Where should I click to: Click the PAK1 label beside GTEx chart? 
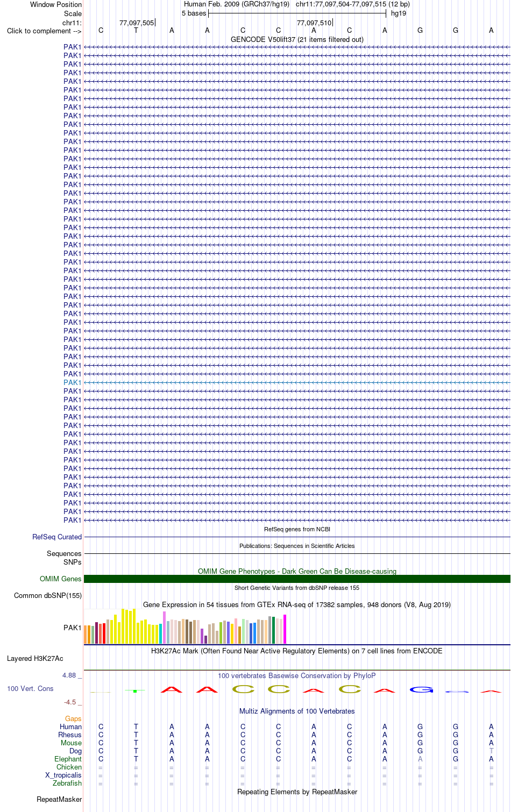[73, 628]
